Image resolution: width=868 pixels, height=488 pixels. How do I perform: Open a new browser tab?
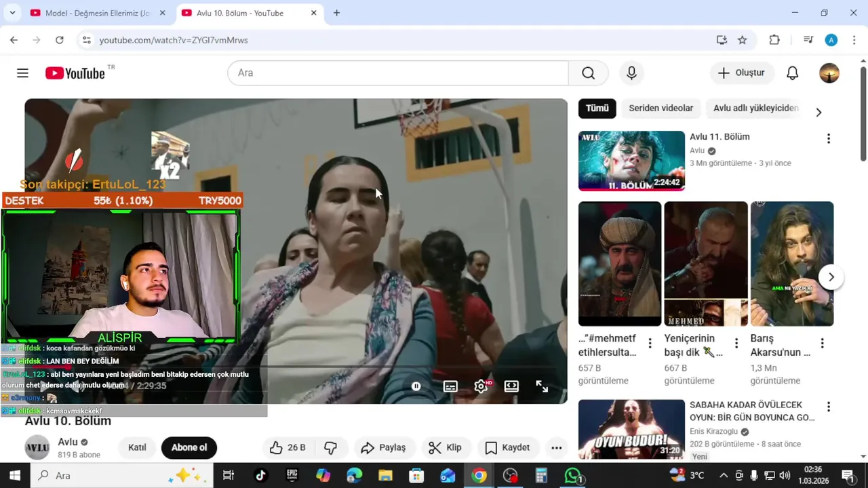click(336, 13)
